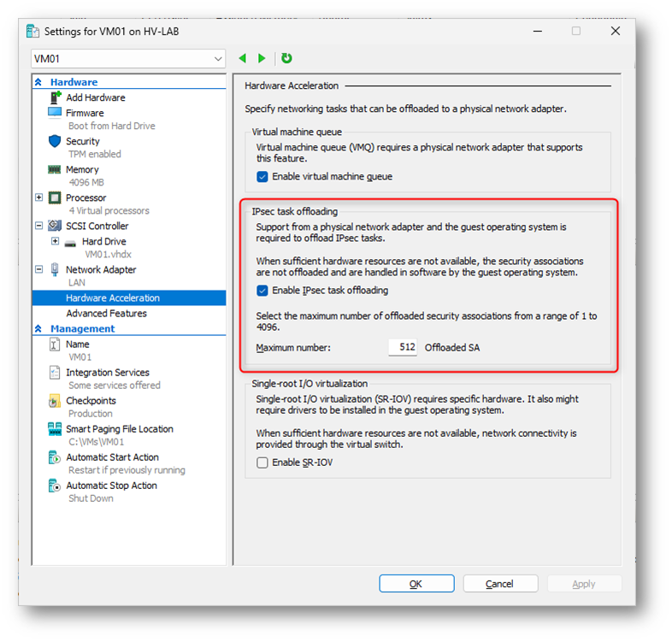Open the Checkpoints settings
Viewport: 672px width, 642px height.
91,401
